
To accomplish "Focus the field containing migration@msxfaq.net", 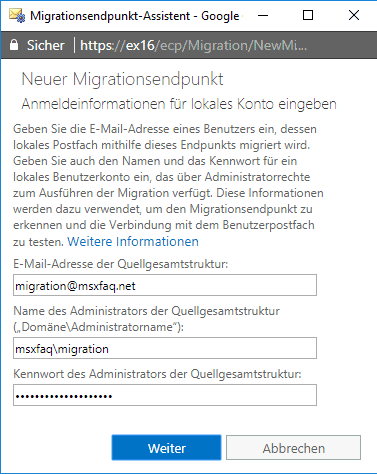I will pos(165,285).
